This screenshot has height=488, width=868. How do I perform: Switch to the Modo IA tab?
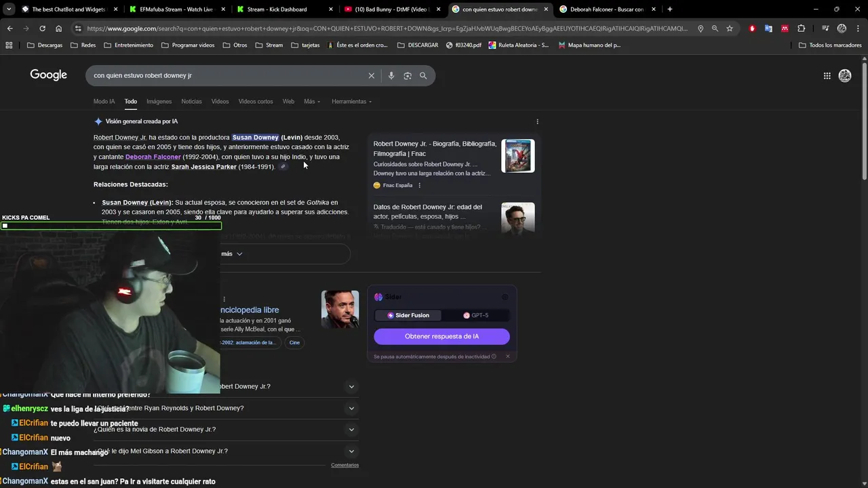click(104, 102)
